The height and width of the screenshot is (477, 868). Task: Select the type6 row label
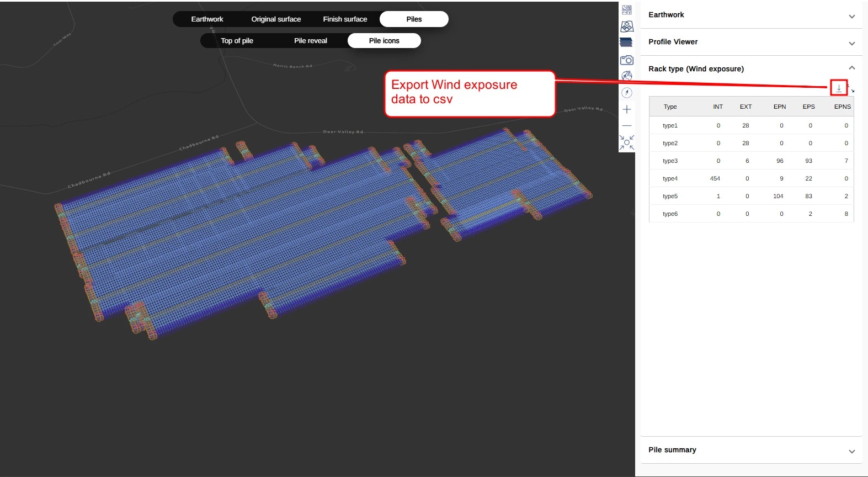(670, 214)
